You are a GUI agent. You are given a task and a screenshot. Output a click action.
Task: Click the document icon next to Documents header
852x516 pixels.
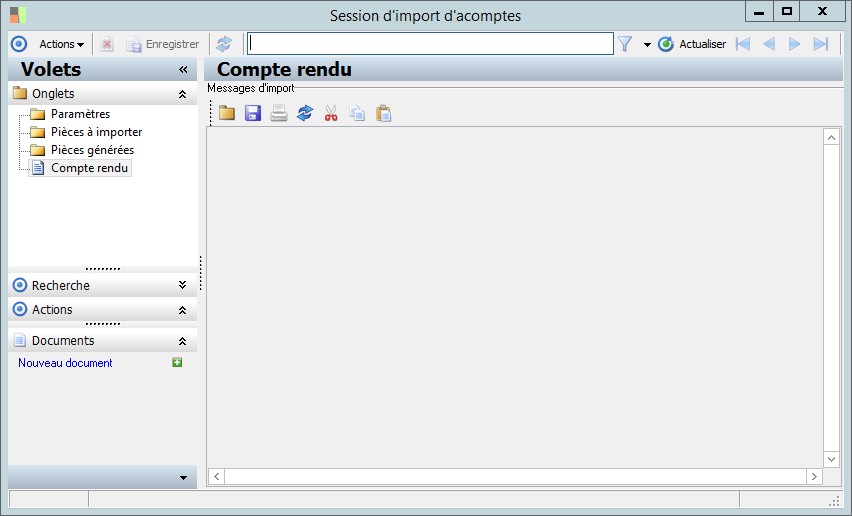pyautogui.click(x=20, y=340)
